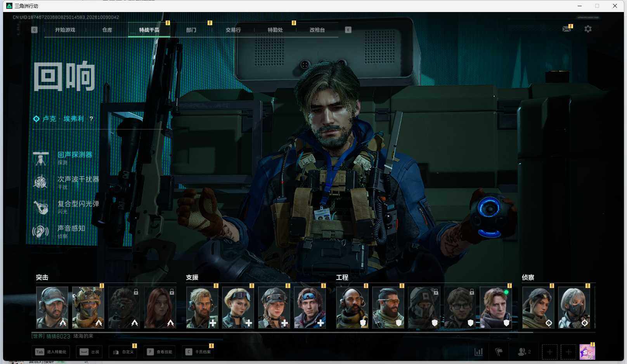Open the 改枪台 tab
Viewport: 627px width, 364px height.
tap(317, 30)
